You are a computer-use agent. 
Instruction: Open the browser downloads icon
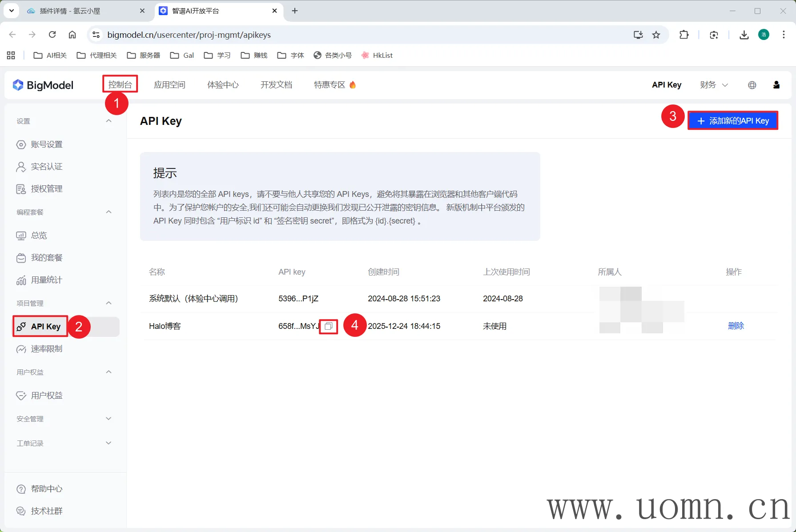(744, 35)
